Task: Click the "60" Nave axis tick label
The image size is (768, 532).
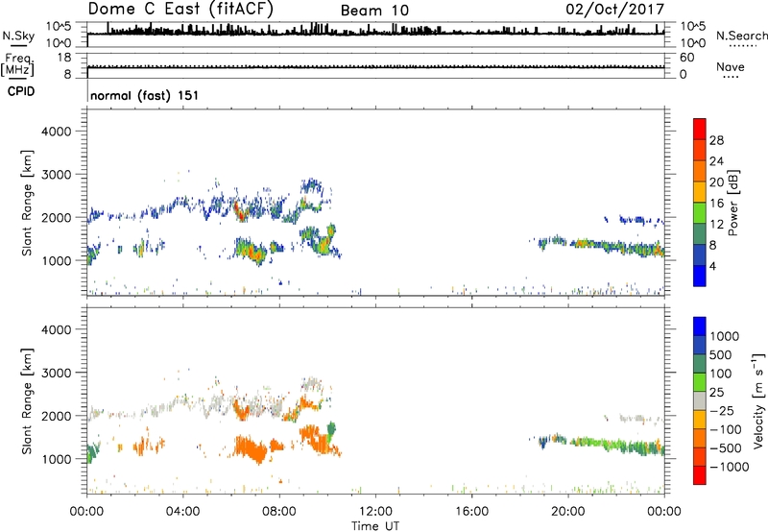Action: tap(686, 58)
